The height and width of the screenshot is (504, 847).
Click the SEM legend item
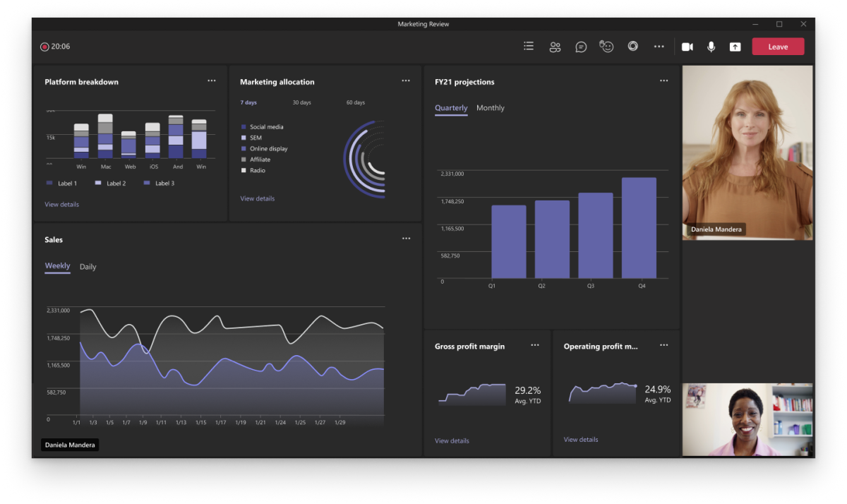pyautogui.click(x=251, y=138)
